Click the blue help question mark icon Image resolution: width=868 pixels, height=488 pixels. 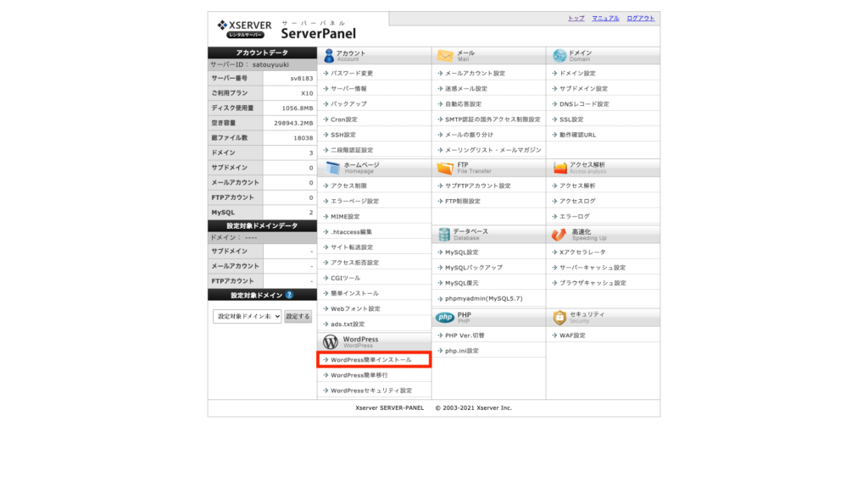tap(290, 295)
